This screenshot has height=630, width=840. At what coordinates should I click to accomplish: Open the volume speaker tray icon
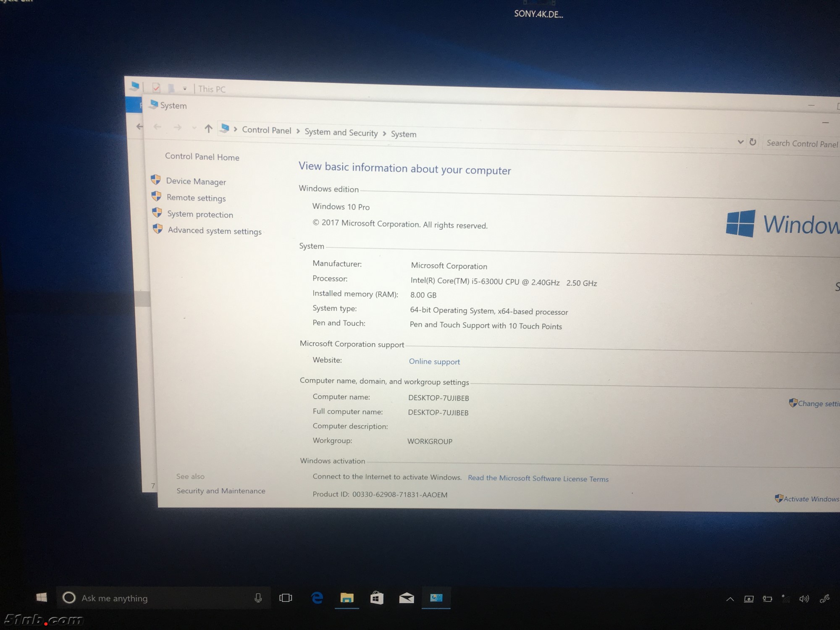(x=804, y=599)
